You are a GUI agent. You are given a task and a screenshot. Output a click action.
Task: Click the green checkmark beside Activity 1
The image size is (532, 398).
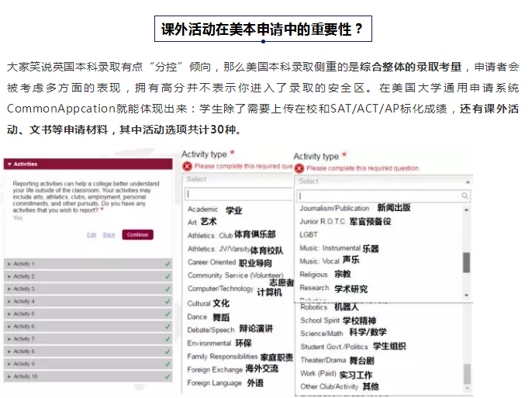click(x=168, y=264)
